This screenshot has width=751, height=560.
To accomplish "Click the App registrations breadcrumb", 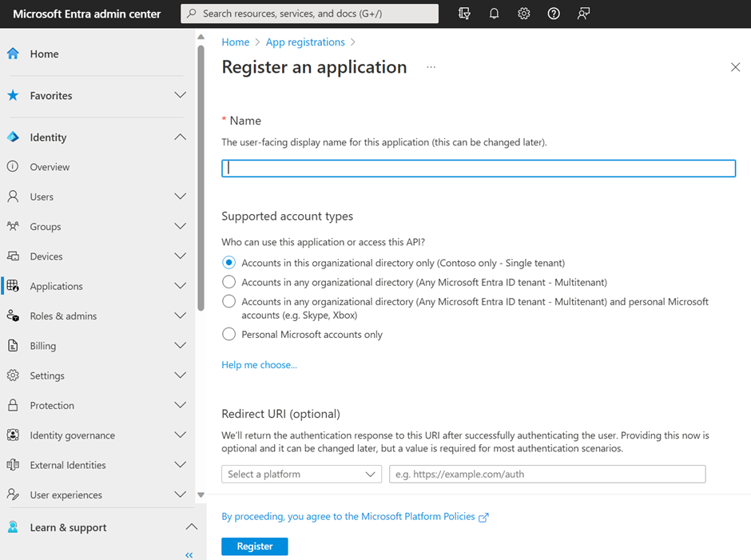I will click(306, 42).
